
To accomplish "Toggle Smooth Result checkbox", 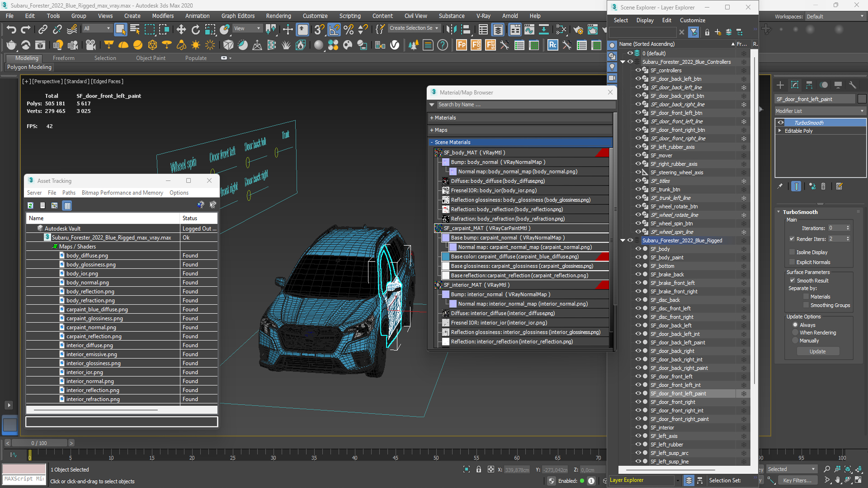I will (x=792, y=281).
